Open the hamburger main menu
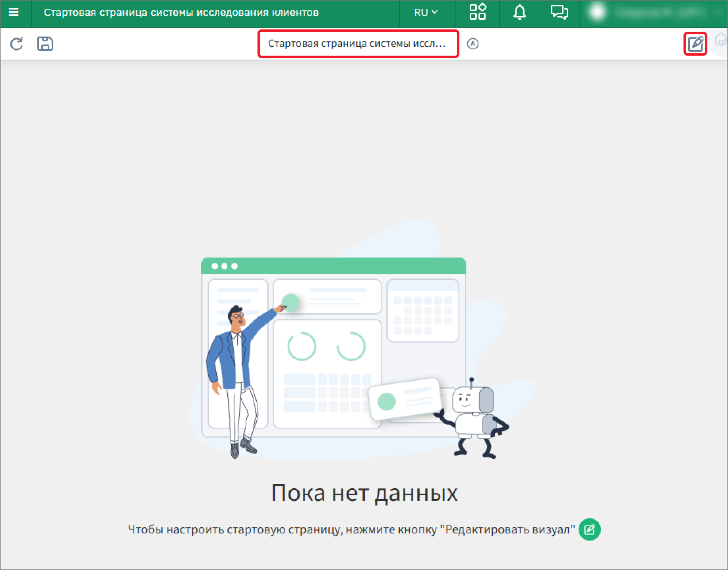Image resolution: width=728 pixels, height=570 pixels. [x=14, y=12]
